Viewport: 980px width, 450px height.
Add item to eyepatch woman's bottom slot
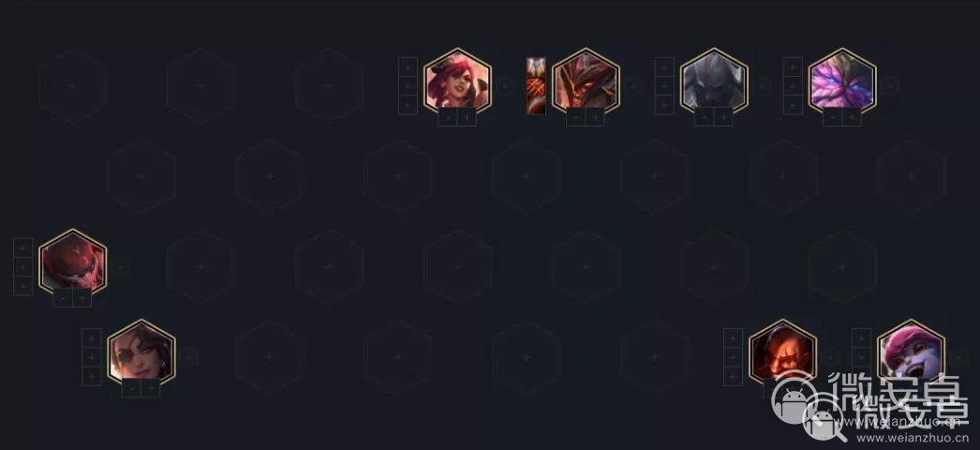coord(91,376)
